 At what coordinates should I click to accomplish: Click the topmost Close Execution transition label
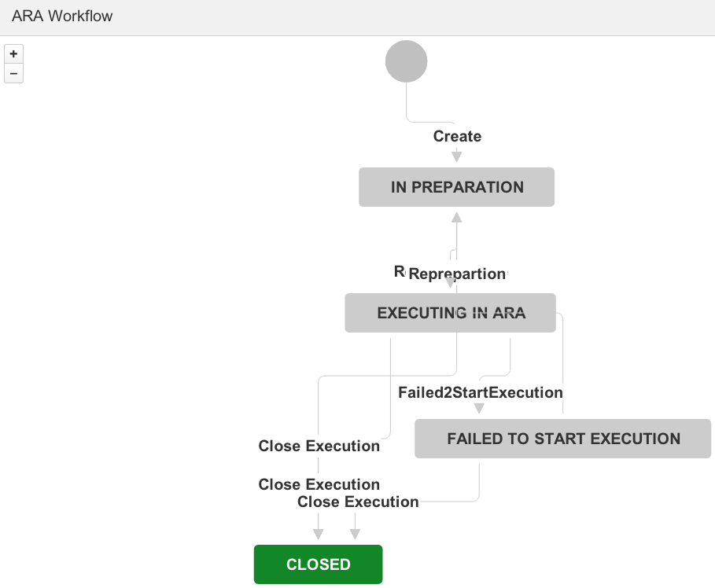point(319,446)
